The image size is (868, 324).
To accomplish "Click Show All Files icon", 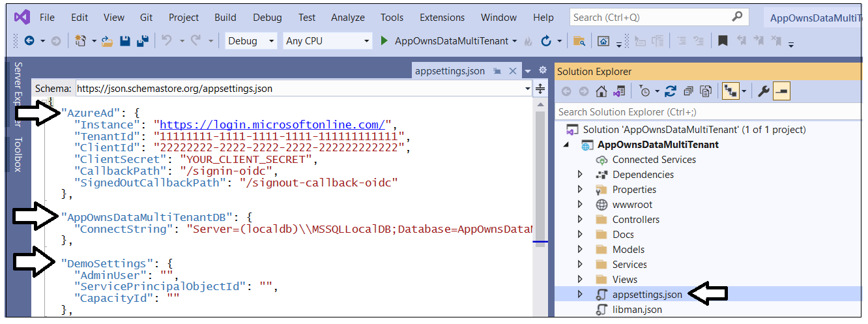I will click(705, 91).
